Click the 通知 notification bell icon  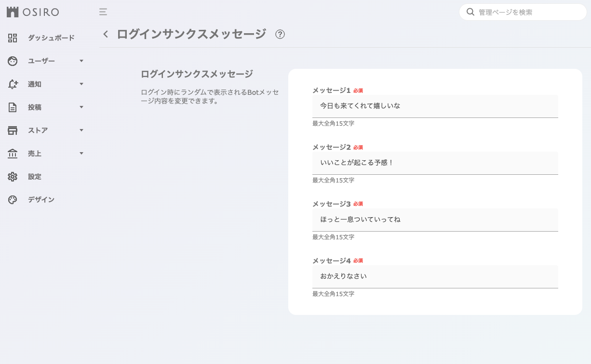click(13, 84)
